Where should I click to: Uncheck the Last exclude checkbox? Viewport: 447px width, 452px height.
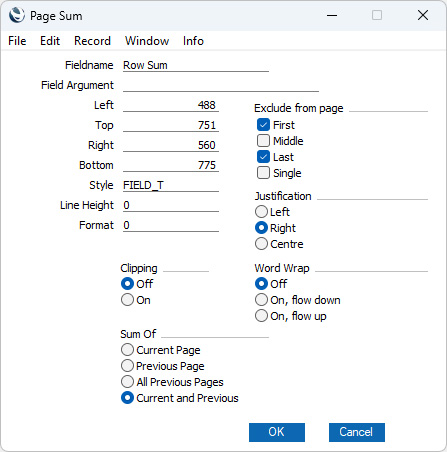click(263, 157)
